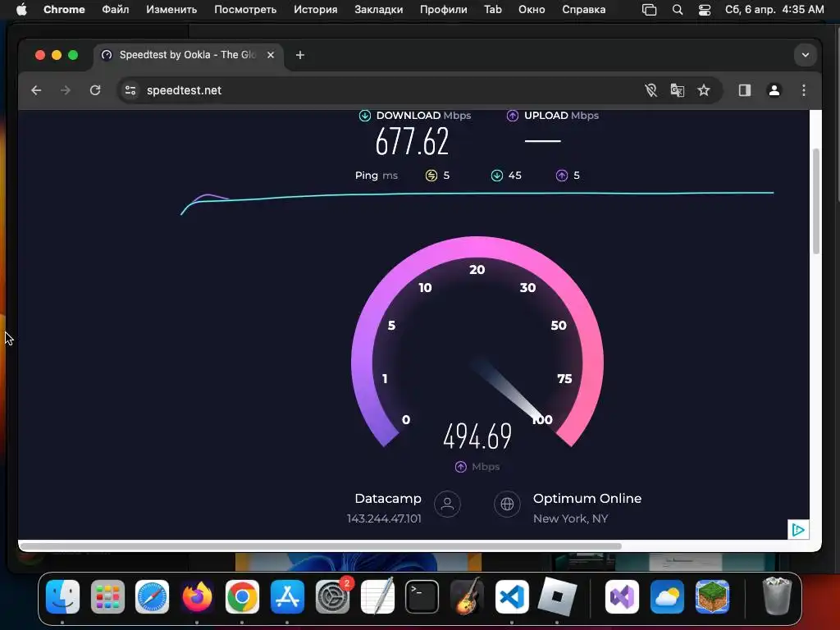Open the Tab menu in menu bar
This screenshot has width=840, height=630.
[493, 9]
